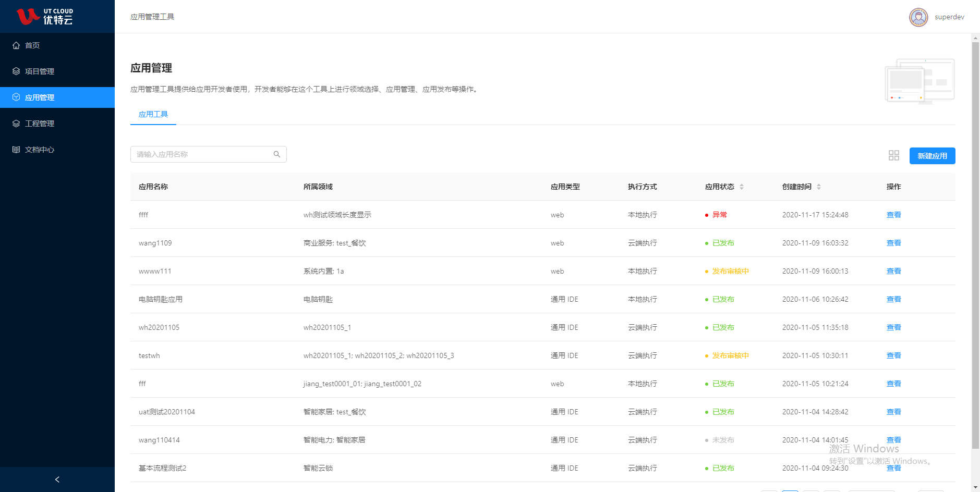Open 文档中心 in the sidebar
This screenshot has width=980, height=492.
pyautogui.click(x=57, y=150)
